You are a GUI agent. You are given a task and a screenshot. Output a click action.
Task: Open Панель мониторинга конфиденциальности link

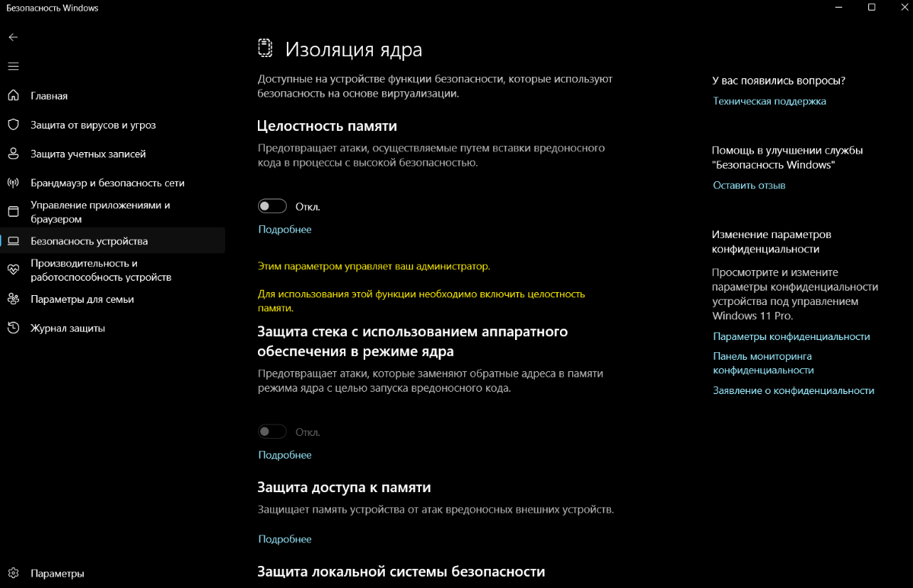pos(763,363)
